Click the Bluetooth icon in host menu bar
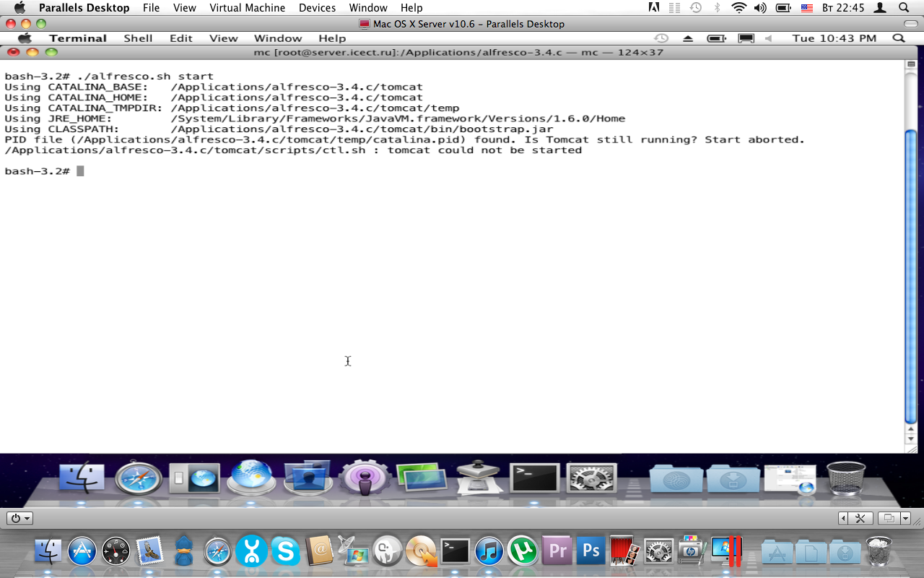Viewport: 924px width, 578px height. pyautogui.click(x=717, y=8)
